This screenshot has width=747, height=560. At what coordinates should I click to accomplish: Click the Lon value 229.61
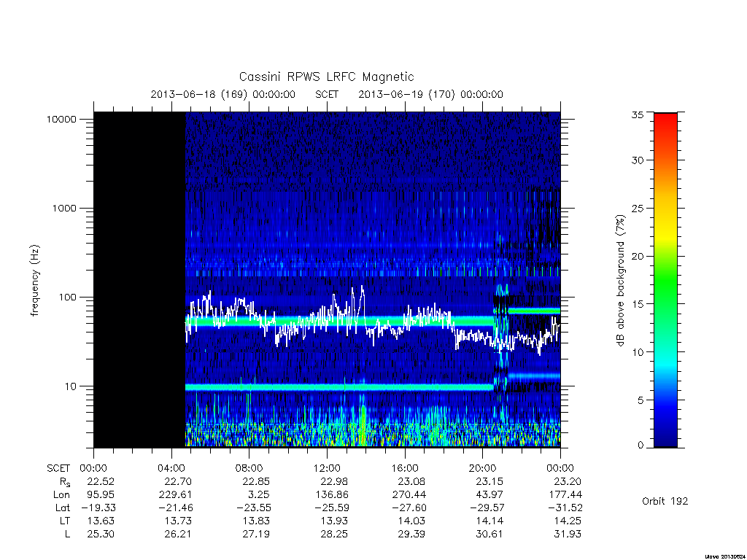pyautogui.click(x=175, y=495)
